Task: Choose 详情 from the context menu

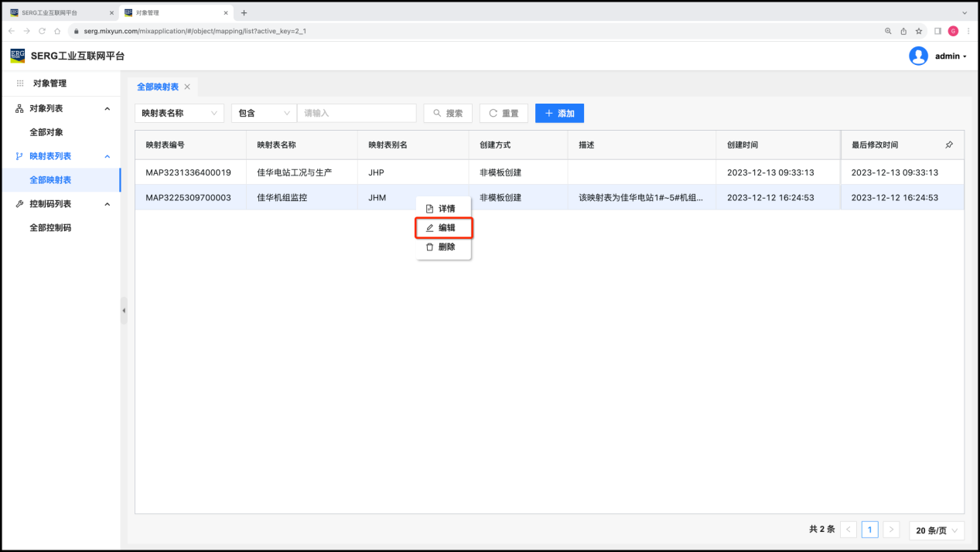Action: point(444,209)
